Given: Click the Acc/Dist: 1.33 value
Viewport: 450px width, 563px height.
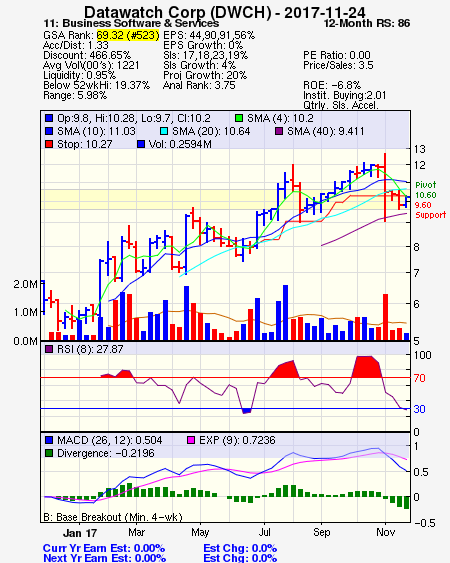Looking at the screenshot, I should [76, 45].
